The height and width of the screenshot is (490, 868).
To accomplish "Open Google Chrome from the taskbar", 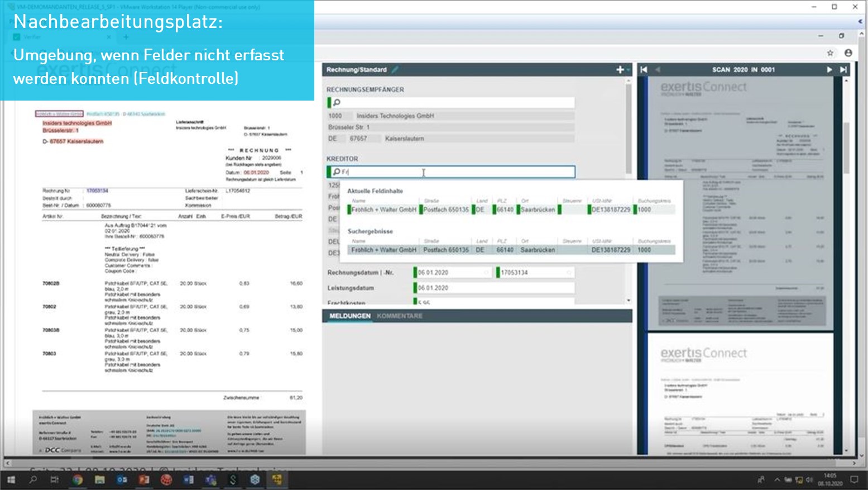I will [78, 479].
